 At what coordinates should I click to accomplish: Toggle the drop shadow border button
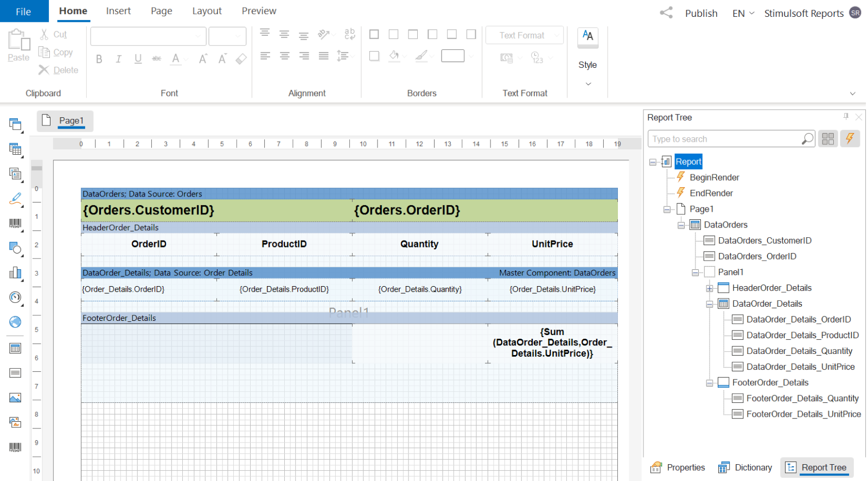click(x=374, y=56)
